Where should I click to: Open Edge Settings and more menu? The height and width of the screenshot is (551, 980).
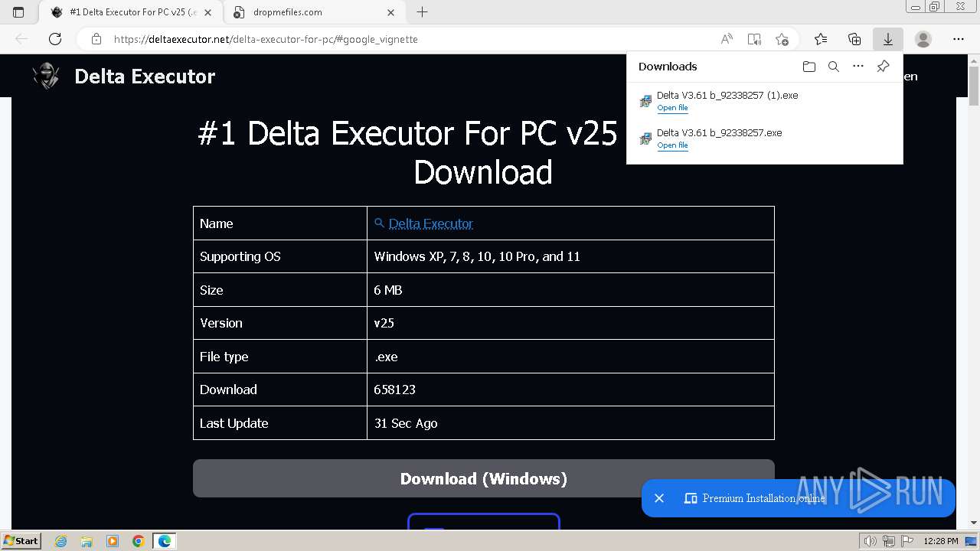coord(959,39)
